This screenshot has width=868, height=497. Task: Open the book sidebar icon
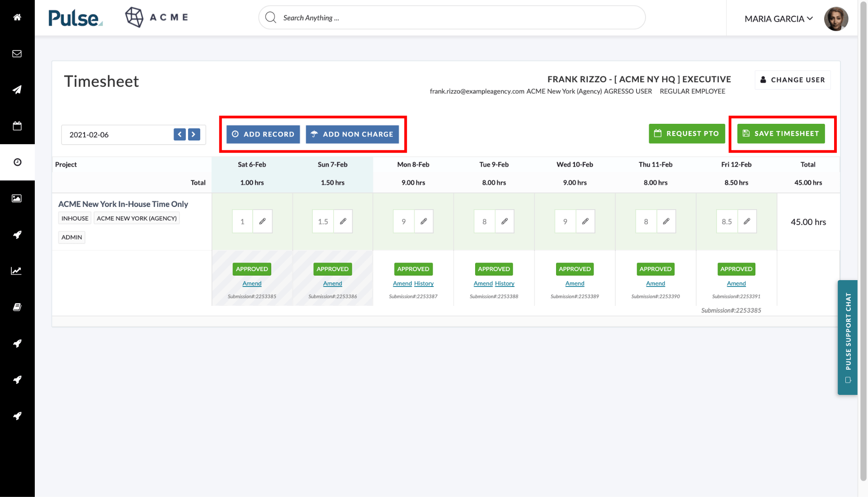pos(17,307)
